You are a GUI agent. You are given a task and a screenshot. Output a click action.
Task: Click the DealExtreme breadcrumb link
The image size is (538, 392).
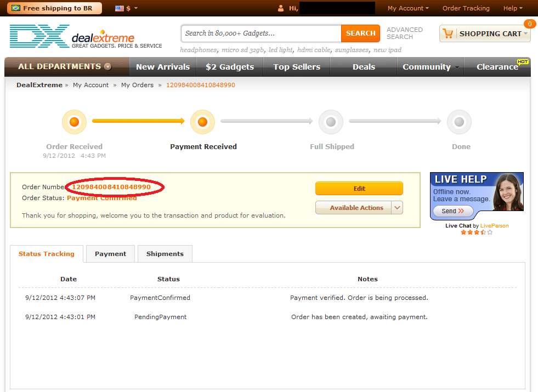(x=39, y=85)
